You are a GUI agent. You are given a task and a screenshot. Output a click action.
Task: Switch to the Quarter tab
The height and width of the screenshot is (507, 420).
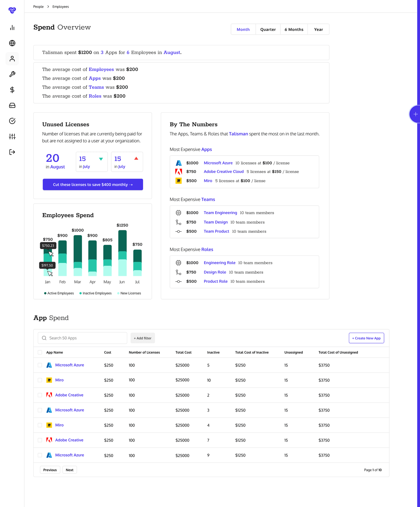pos(268,29)
